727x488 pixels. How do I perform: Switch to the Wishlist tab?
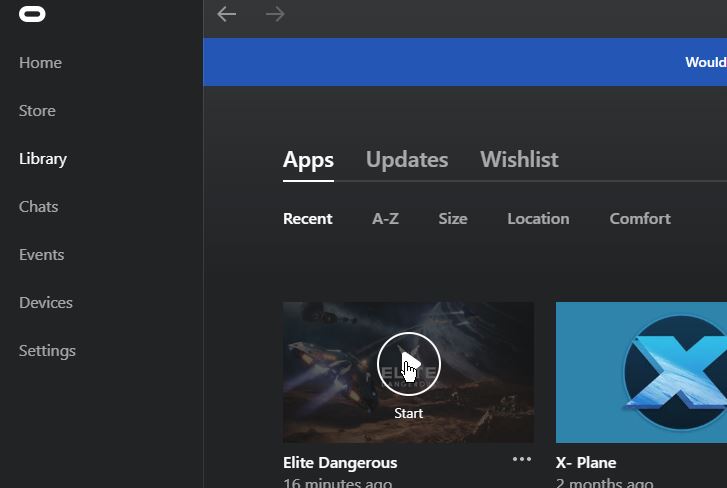(519, 160)
